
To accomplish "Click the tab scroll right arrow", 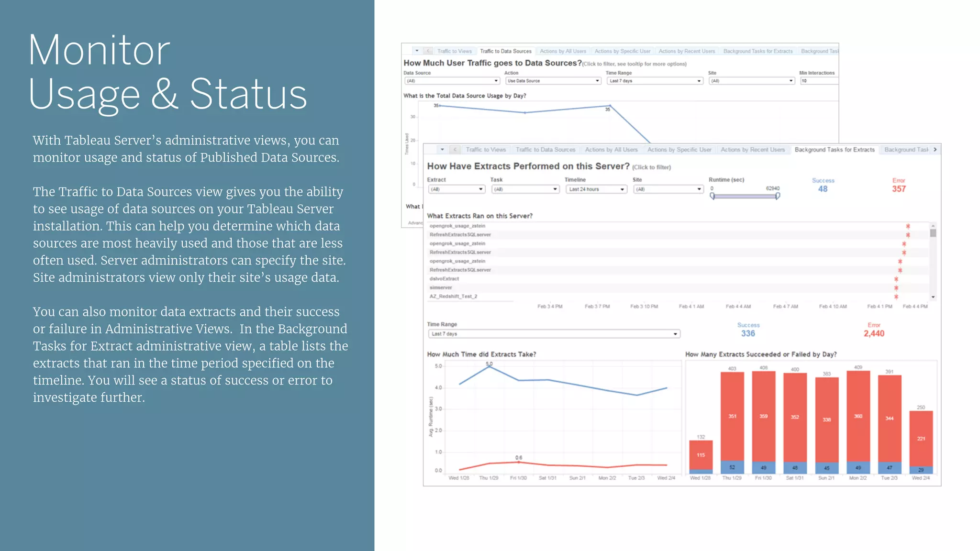I will click(935, 150).
